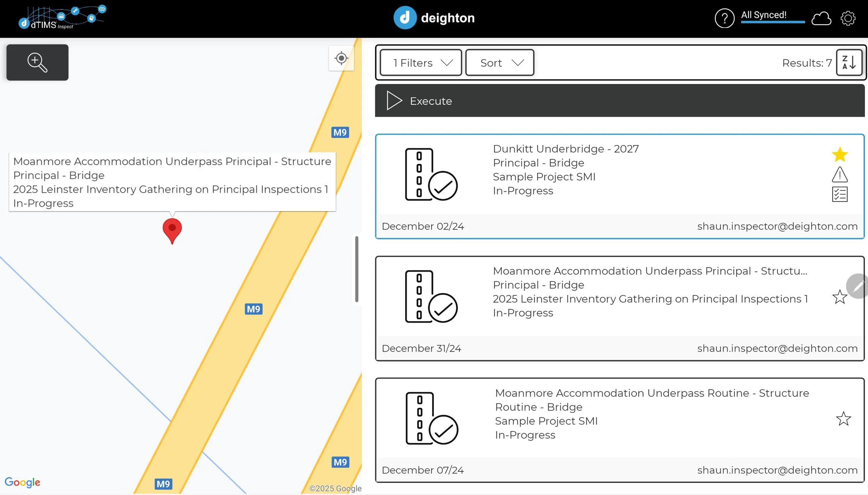Toggle Z-A sort order button
868x495 pixels.
[849, 63]
